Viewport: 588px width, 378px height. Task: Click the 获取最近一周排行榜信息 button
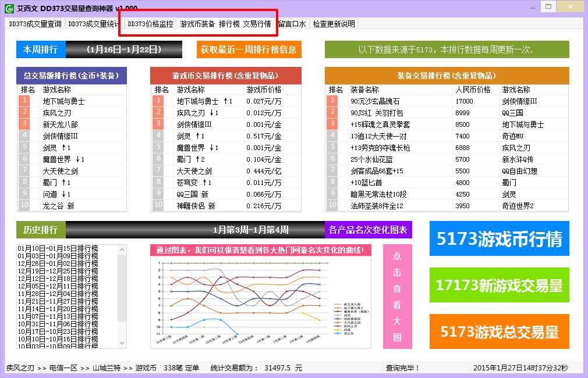click(x=249, y=50)
